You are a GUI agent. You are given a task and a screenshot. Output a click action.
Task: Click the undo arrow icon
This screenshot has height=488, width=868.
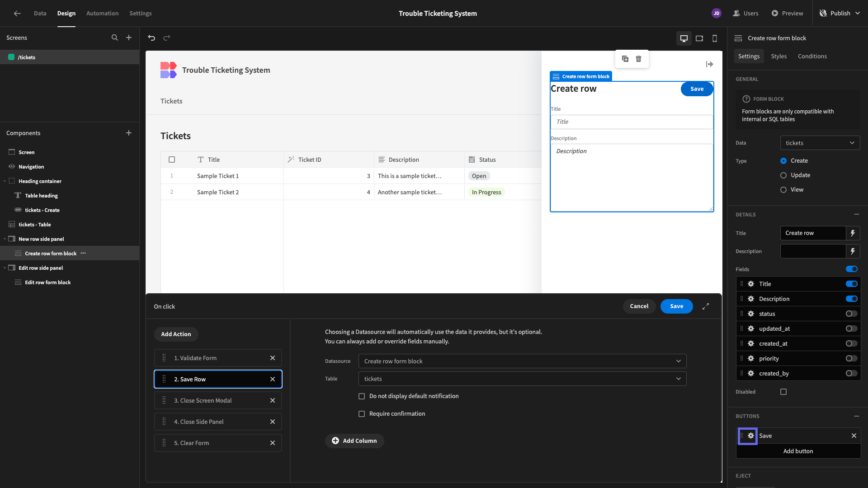tap(151, 38)
